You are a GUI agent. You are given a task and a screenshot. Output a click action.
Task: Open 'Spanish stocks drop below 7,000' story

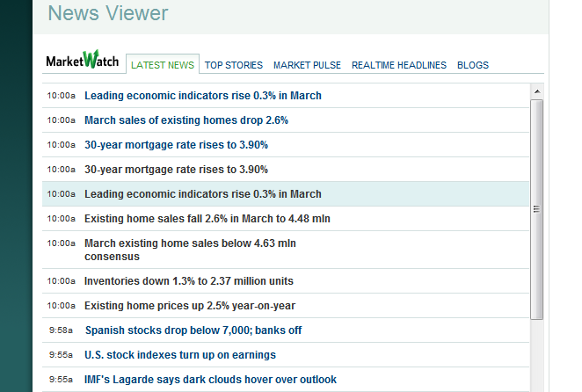193,330
